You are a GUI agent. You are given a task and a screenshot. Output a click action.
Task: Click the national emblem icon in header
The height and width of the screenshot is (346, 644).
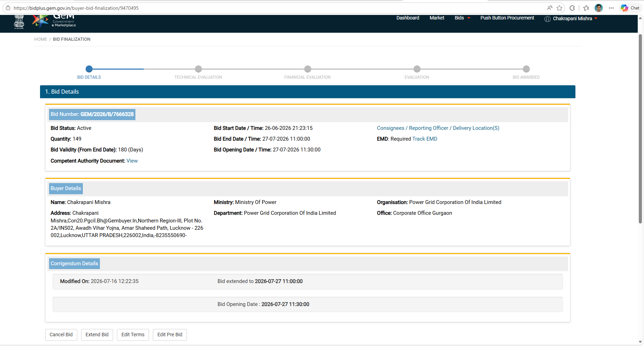tap(19, 22)
